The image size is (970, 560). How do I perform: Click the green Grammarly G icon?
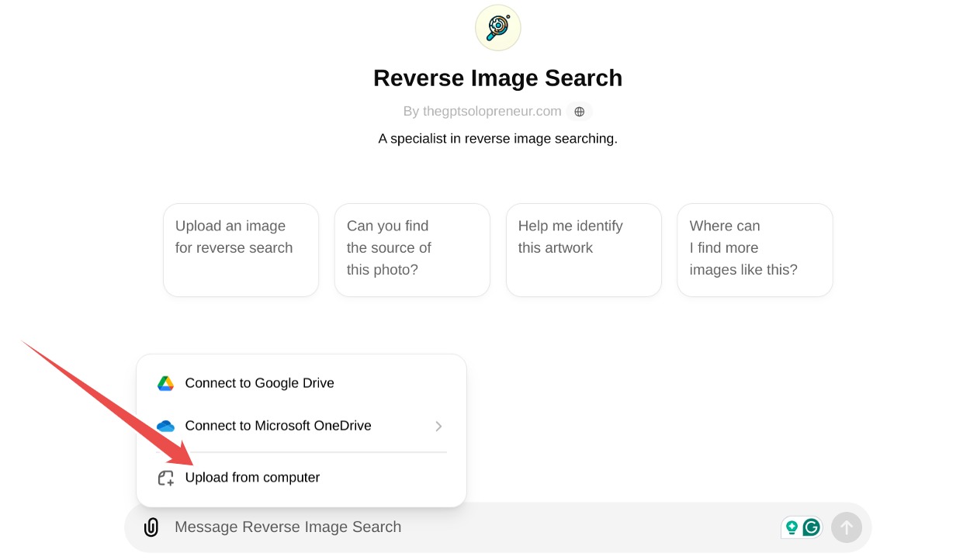click(x=810, y=527)
